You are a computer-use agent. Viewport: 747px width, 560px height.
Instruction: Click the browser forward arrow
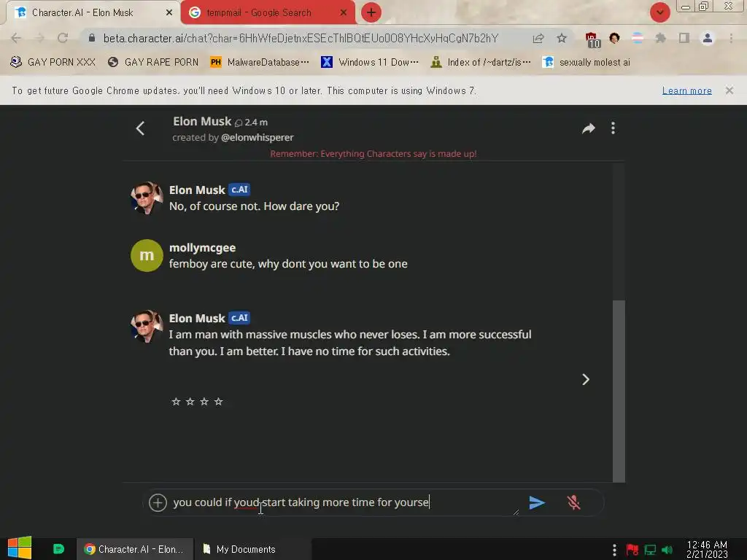[39, 38]
